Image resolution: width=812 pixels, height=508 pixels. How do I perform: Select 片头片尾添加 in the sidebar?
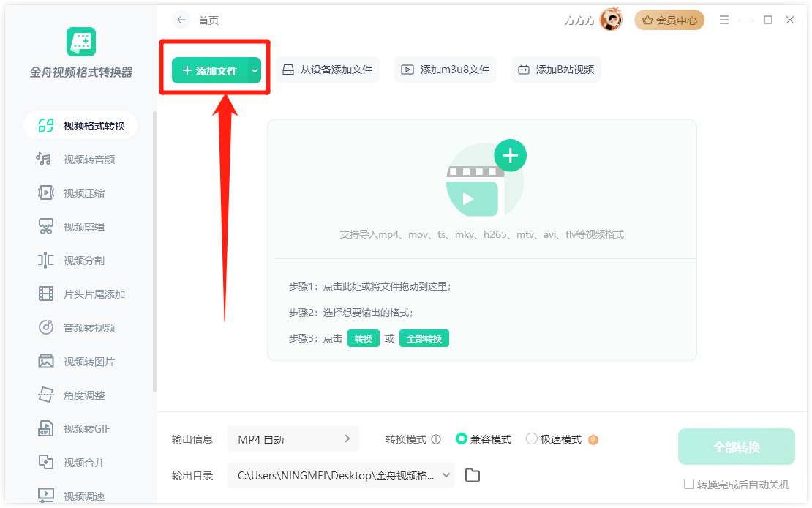80,294
